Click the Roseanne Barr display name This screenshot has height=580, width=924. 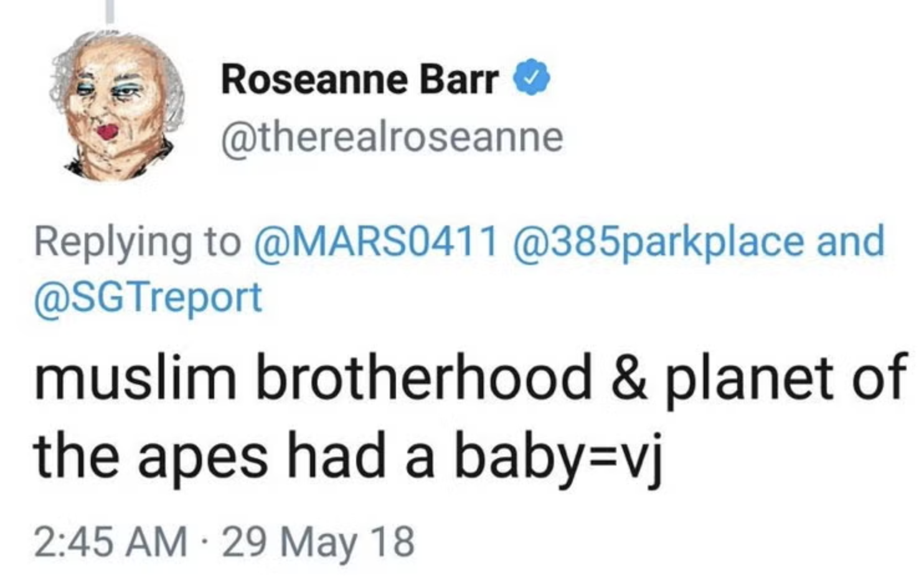[x=360, y=80]
